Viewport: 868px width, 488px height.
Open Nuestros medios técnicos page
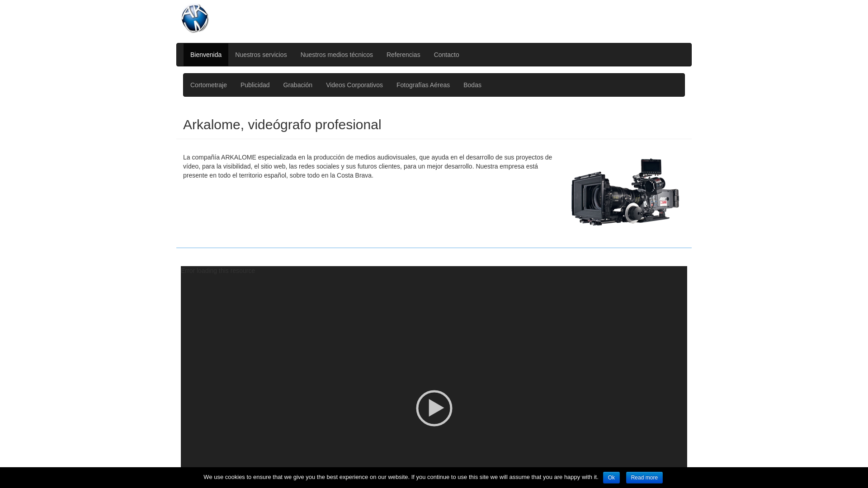tap(336, 55)
